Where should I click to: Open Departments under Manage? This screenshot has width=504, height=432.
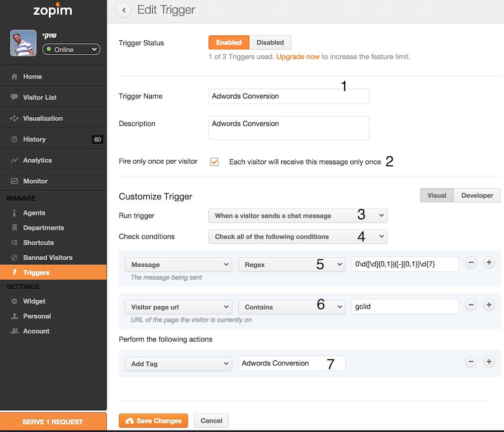(53, 227)
